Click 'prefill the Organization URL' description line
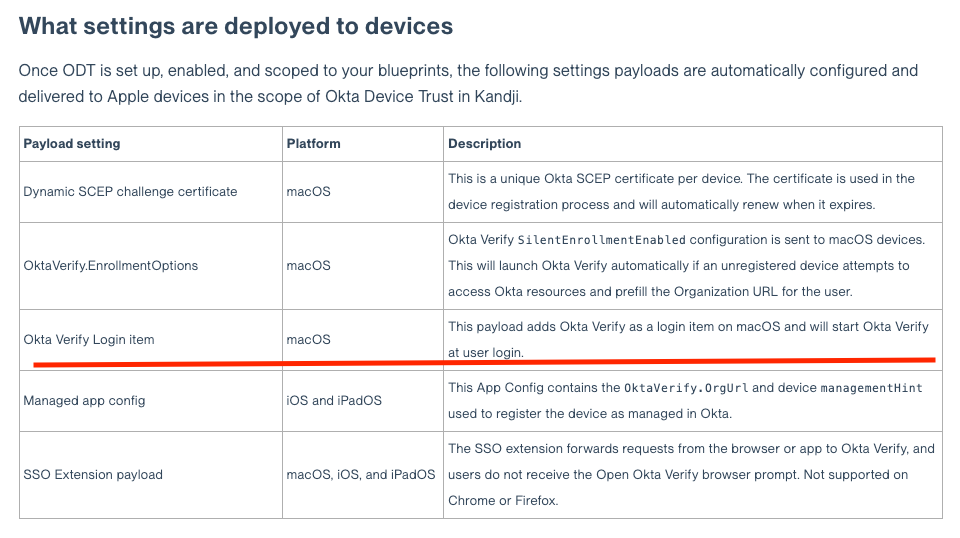Viewport: 960px width, 538px height. pos(650,292)
